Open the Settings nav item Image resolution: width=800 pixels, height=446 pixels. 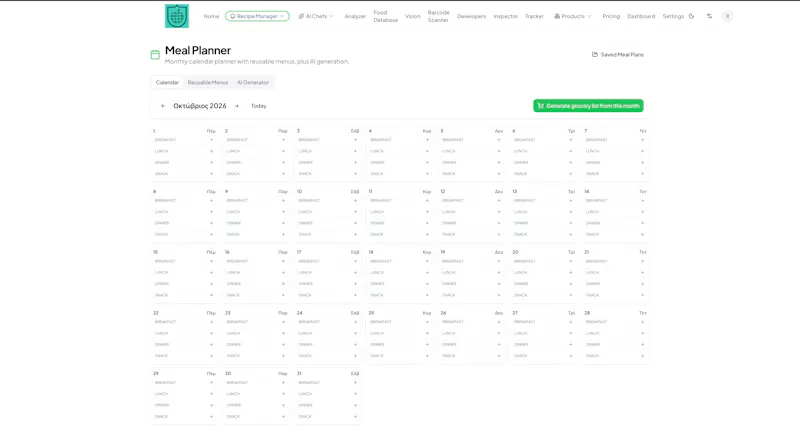pyautogui.click(x=673, y=16)
